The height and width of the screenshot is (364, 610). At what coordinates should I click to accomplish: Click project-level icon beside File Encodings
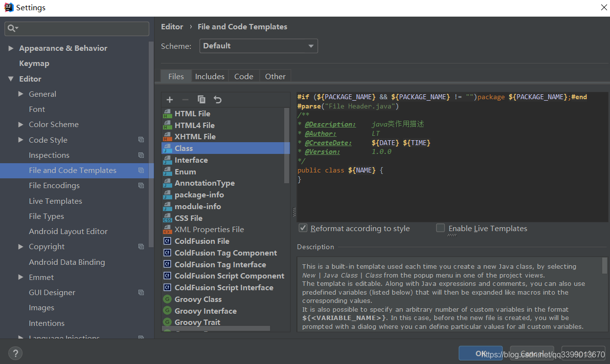point(141,186)
